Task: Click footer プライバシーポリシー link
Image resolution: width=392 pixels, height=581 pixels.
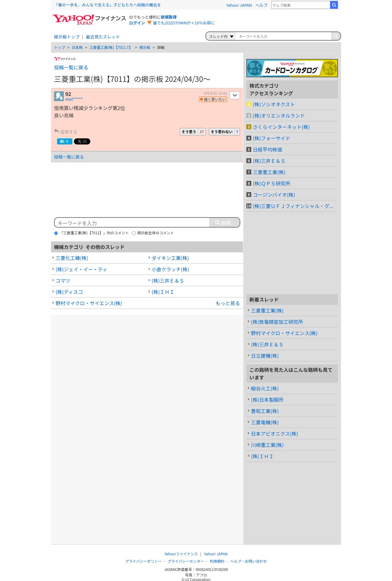Action: tap(143, 561)
